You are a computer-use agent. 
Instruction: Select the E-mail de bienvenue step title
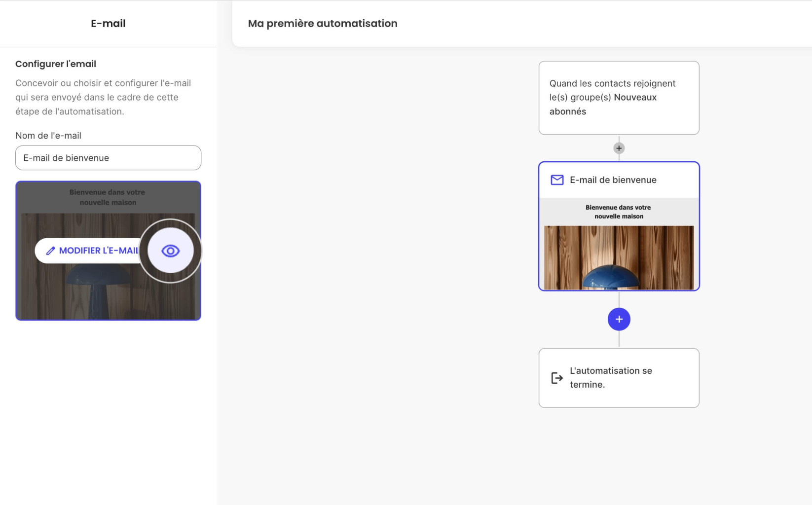point(613,180)
